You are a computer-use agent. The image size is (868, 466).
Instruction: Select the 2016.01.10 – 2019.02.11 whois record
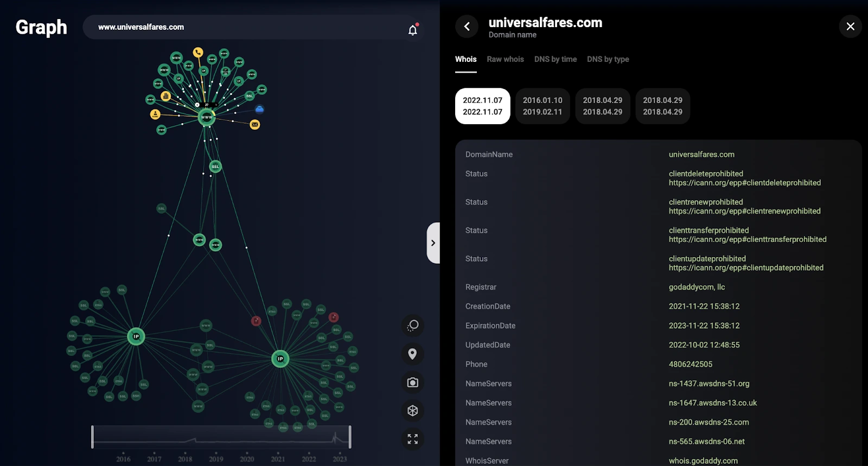542,106
